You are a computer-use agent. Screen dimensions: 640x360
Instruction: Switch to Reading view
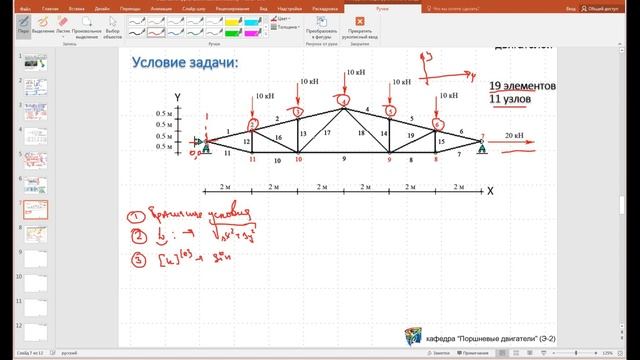pos(529,353)
